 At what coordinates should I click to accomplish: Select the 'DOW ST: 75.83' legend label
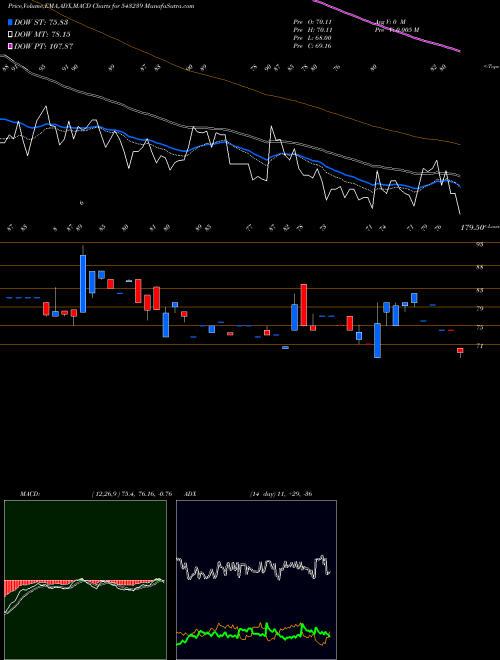(x=42, y=22)
